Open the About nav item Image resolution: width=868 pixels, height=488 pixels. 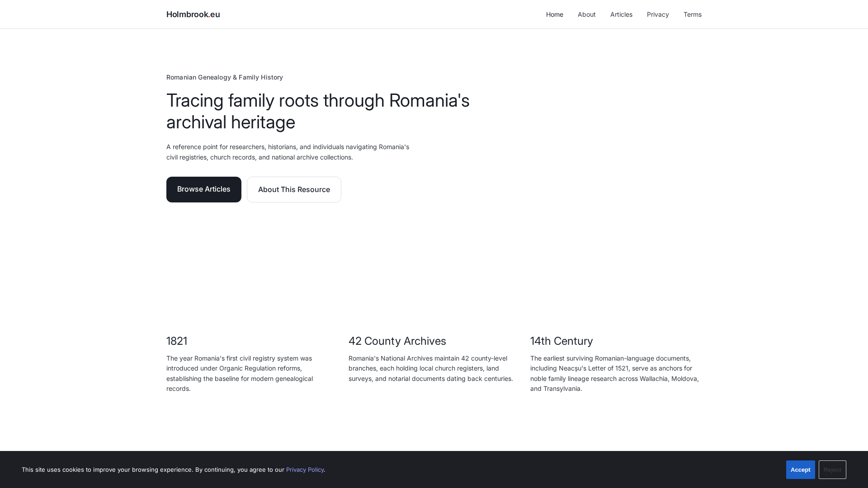click(x=586, y=14)
